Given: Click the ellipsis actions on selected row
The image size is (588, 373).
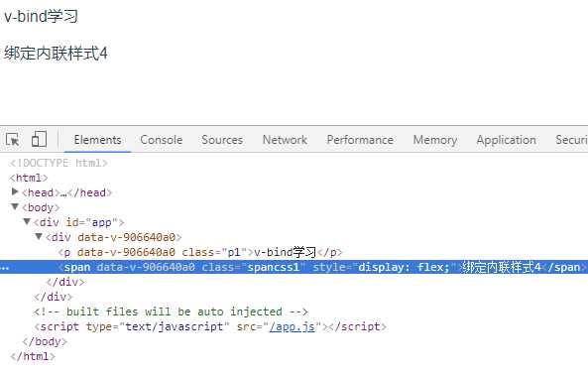Looking at the screenshot, I should 5,268.
